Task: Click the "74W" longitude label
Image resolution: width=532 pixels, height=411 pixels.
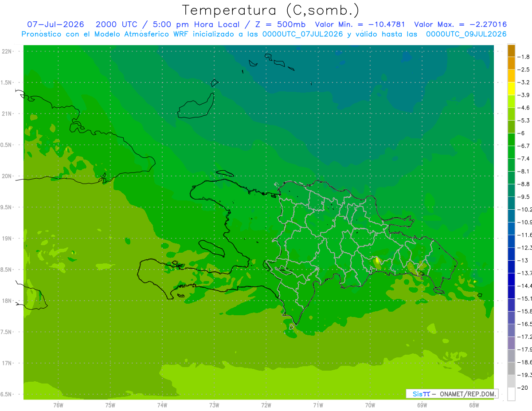Action: pyautogui.click(x=162, y=405)
